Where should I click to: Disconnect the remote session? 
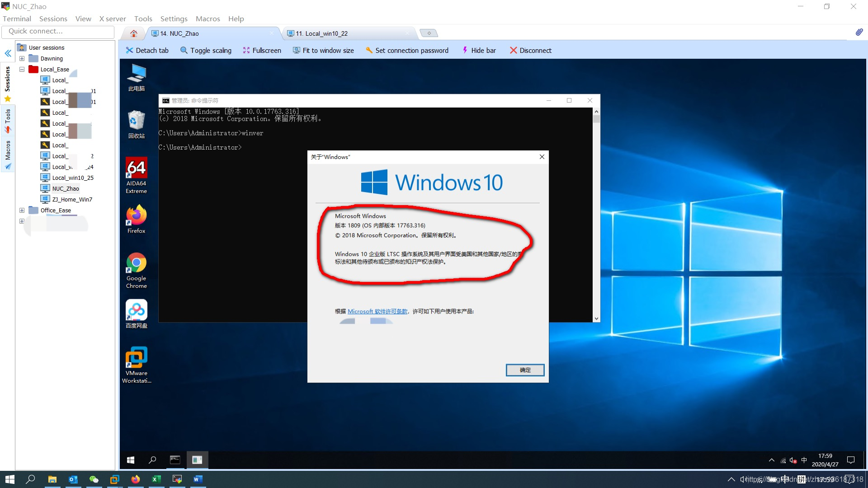[530, 50]
